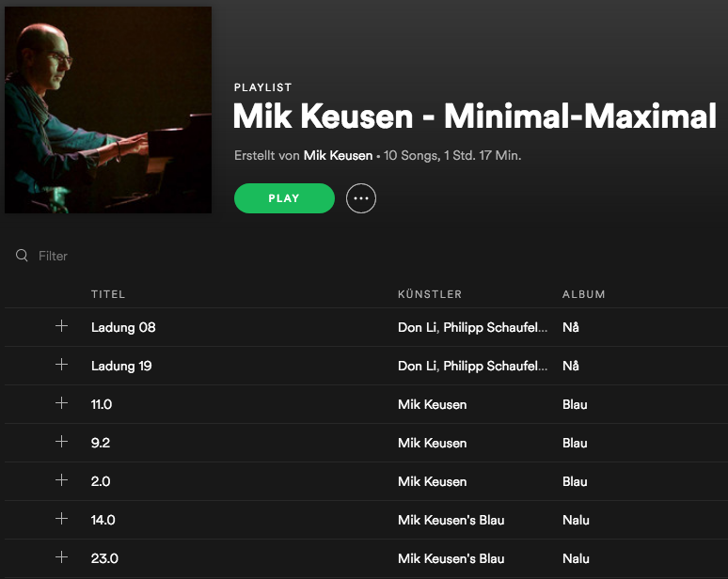Open Mik Keusen creator profile link
Image resolution: width=728 pixels, height=579 pixels.
pyautogui.click(x=338, y=155)
